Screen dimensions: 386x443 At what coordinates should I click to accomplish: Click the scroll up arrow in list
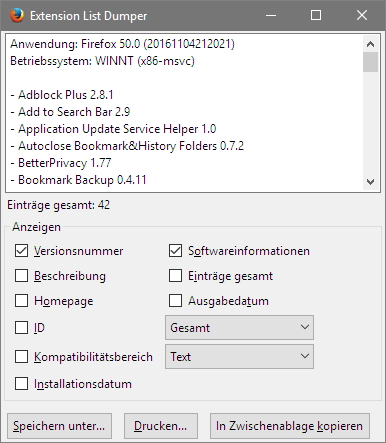coord(370,44)
